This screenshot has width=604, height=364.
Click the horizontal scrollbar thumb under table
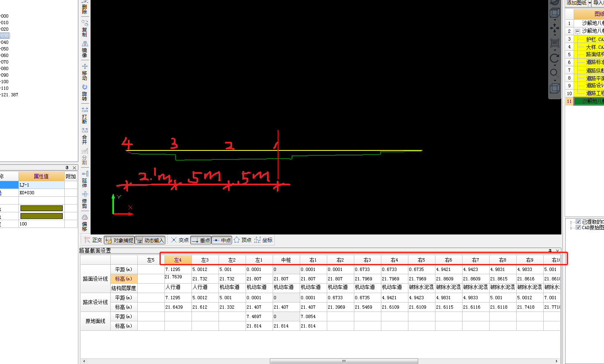click(344, 361)
